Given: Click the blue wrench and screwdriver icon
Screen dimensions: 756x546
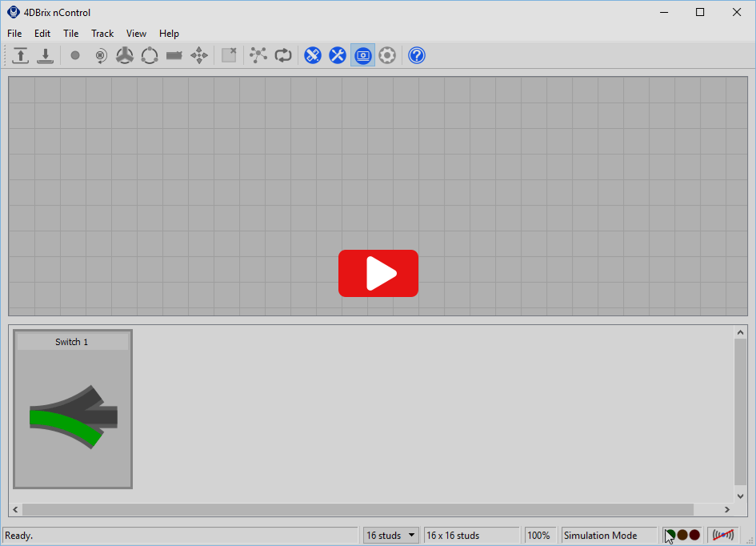Looking at the screenshot, I should coord(338,55).
